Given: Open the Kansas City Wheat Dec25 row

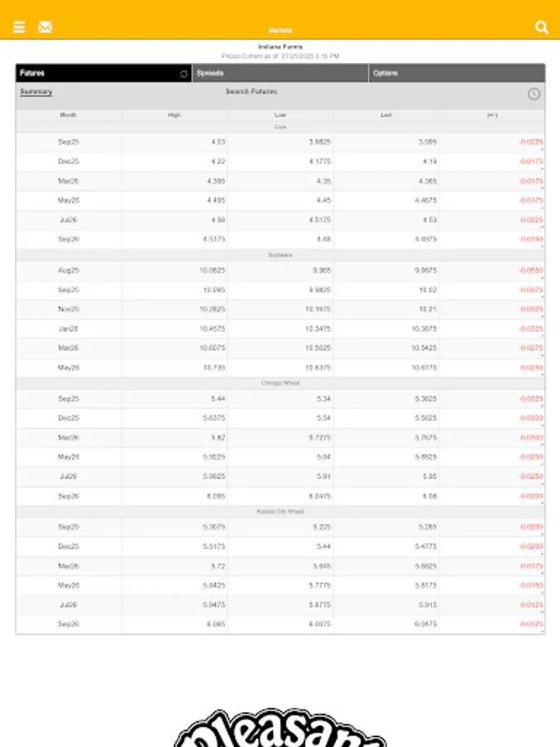Looking at the screenshot, I should point(69,546).
